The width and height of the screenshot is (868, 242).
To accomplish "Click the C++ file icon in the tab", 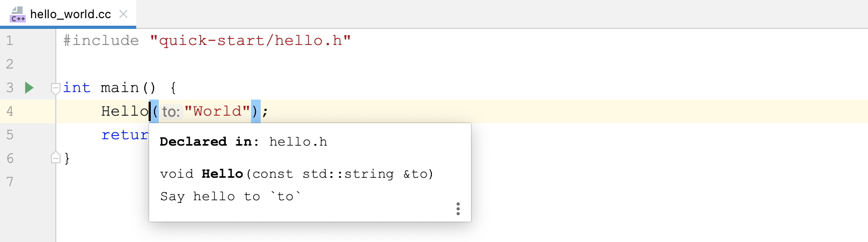I will tap(18, 14).
